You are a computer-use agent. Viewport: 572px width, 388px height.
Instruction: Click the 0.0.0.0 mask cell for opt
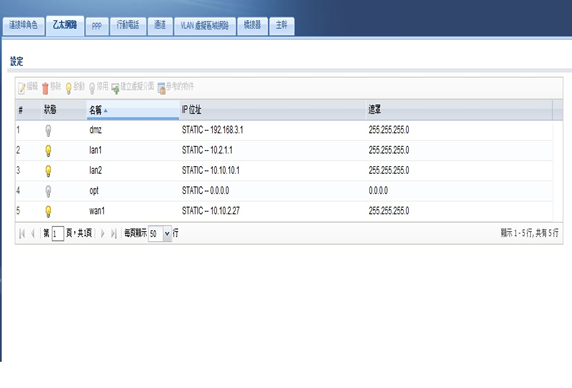[378, 191]
